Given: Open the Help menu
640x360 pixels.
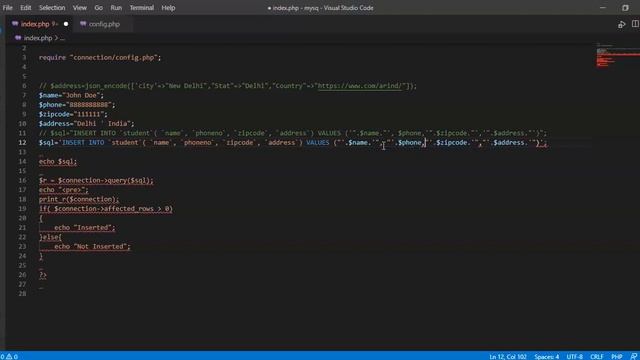Looking at the screenshot, I should tap(168, 8).
